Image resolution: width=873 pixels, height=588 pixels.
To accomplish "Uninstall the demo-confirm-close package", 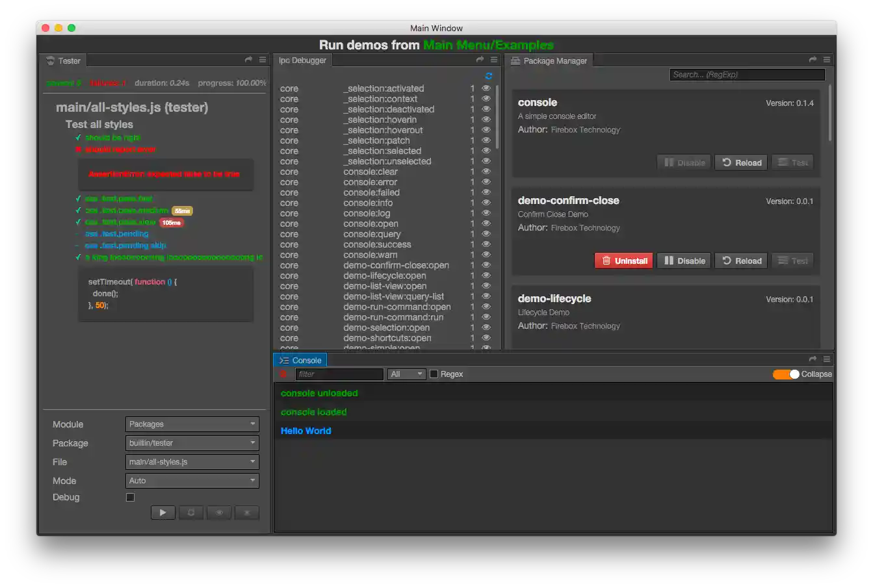I will click(x=623, y=260).
